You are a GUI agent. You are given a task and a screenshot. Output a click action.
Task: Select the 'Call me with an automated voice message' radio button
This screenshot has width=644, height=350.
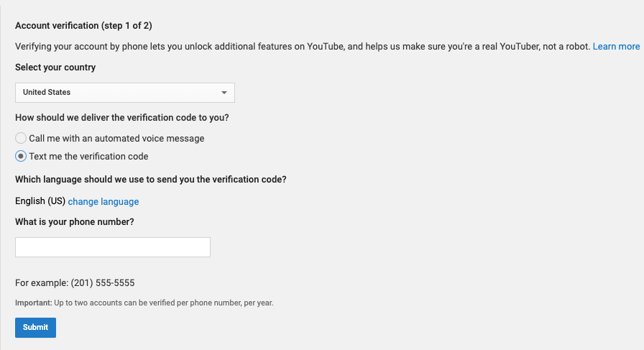[x=21, y=138]
